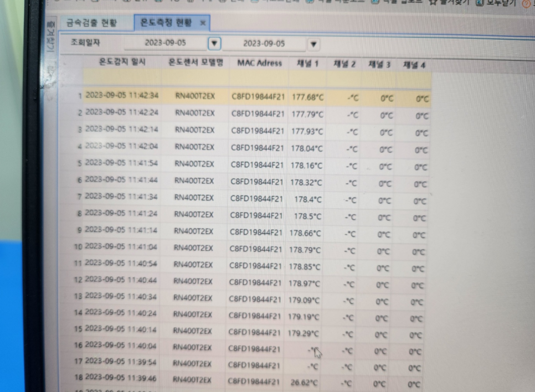This screenshot has height=392, width=535.
Task: Click the 177.79°C channel 1 value
Action: pos(307,114)
